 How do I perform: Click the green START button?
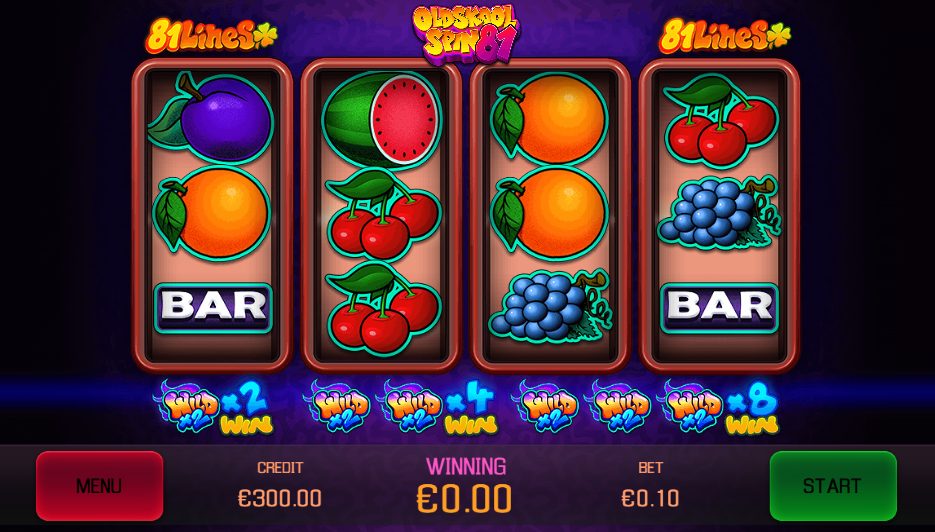[833, 485]
